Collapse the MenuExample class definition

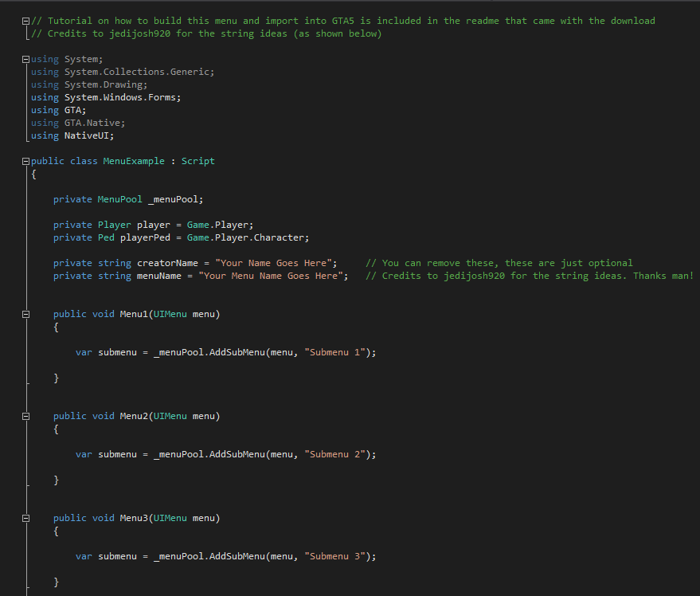pos(26,161)
